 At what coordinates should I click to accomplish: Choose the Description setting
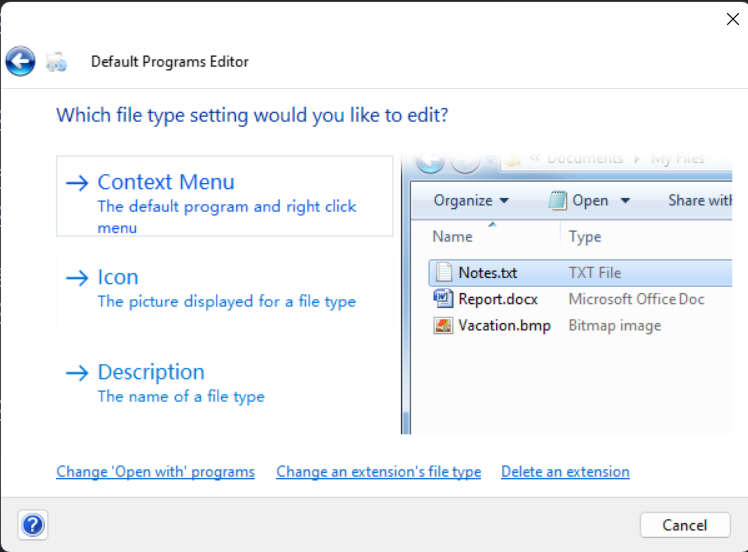coord(151,372)
